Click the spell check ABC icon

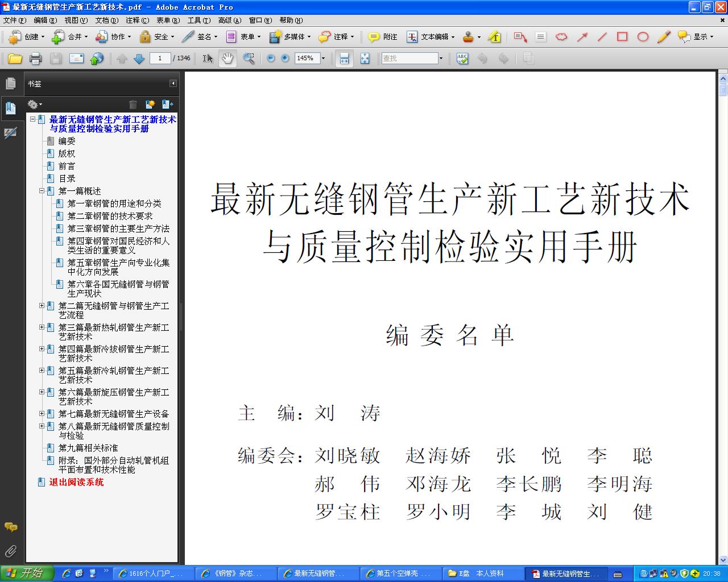pos(462,59)
